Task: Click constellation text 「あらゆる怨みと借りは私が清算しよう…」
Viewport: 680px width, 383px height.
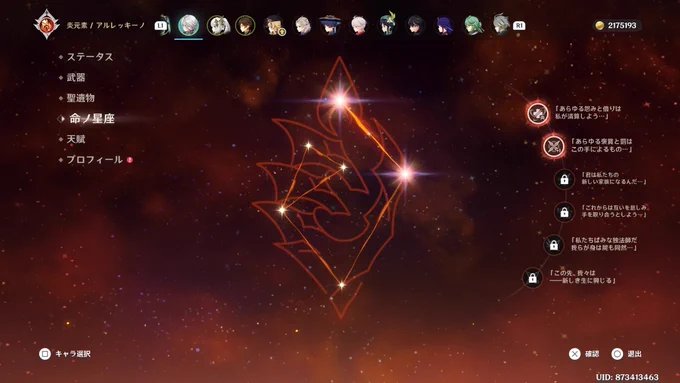Action: point(588,112)
